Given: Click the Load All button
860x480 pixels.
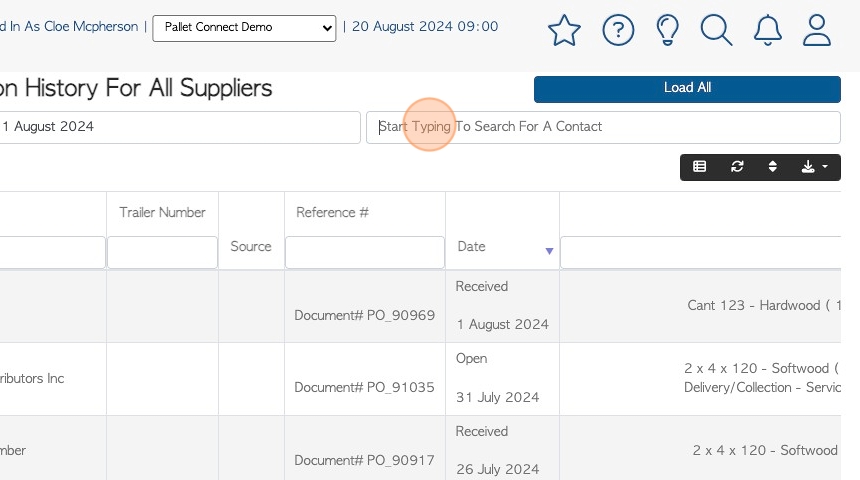Looking at the screenshot, I should [x=687, y=89].
